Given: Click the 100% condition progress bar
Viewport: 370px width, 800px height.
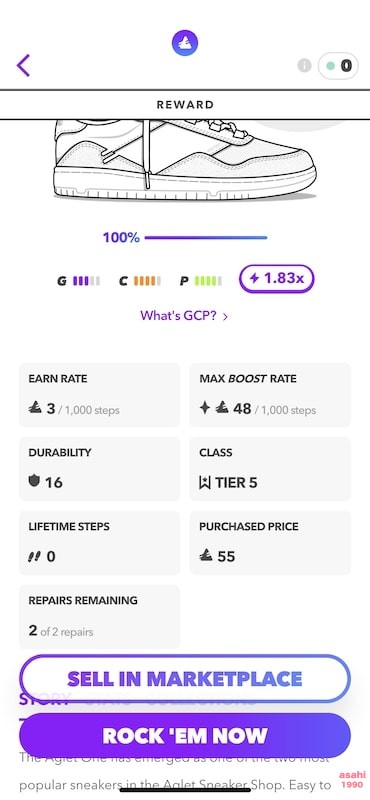Looking at the screenshot, I should [x=206, y=237].
